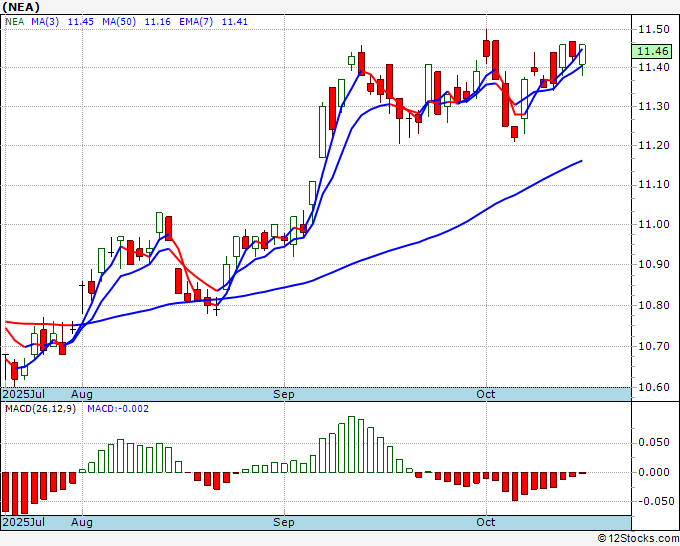
Task: Select the NEA legend label
Action: coord(14,22)
